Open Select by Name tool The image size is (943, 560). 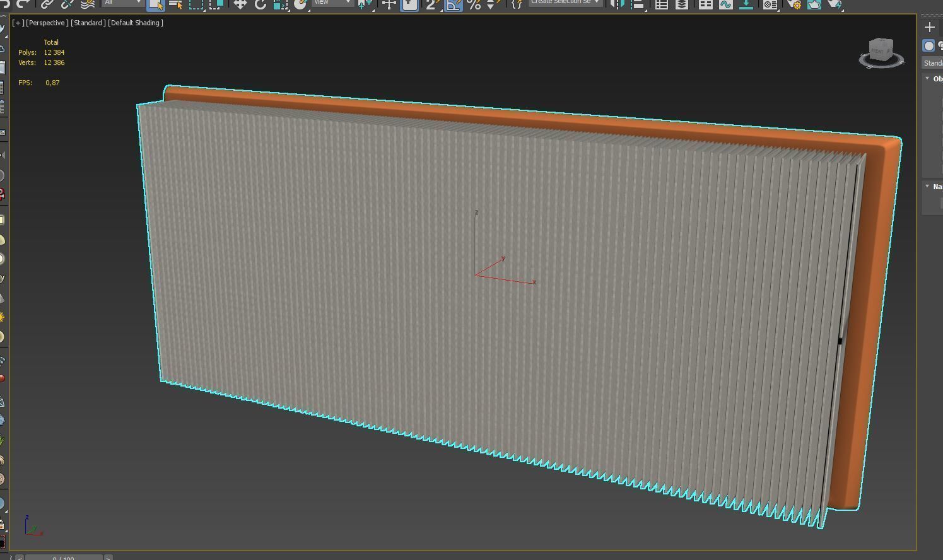(176, 4)
